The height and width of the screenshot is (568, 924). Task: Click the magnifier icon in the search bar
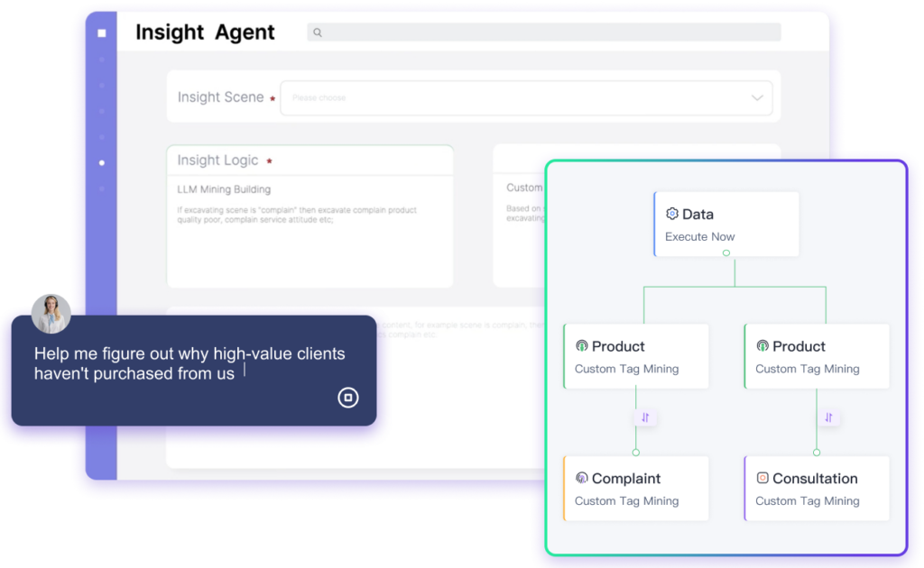[x=318, y=32]
